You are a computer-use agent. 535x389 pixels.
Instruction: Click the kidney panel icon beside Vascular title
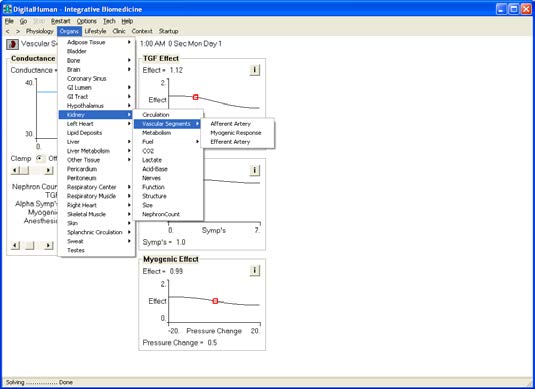coord(12,44)
